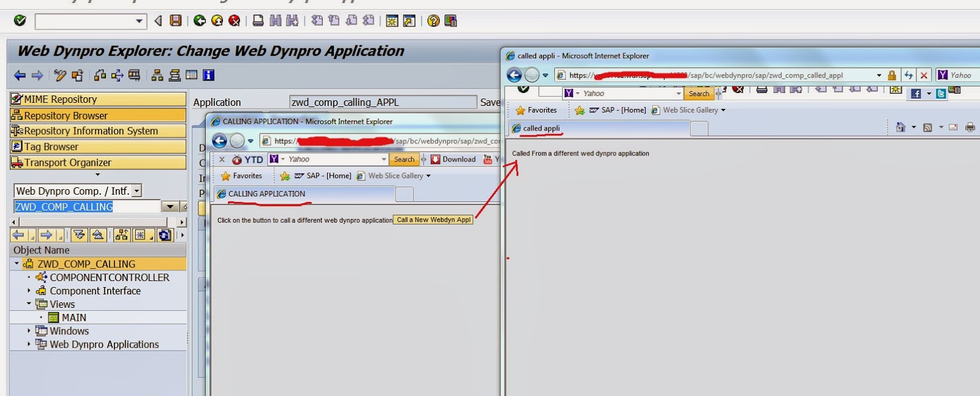This screenshot has height=396, width=980.
Task: Click Search button in CALLING APPLICATION toolbar
Action: (x=404, y=159)
